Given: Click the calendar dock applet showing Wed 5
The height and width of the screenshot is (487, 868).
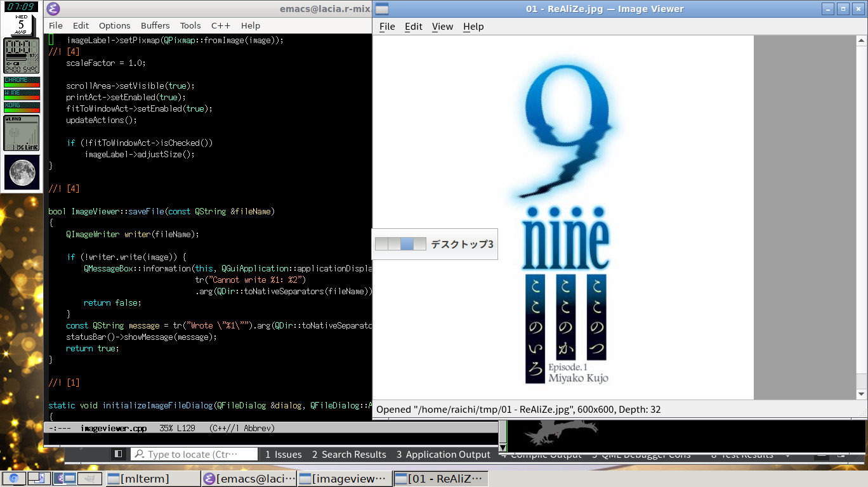Looking at the screenshot, I should 22,24.
